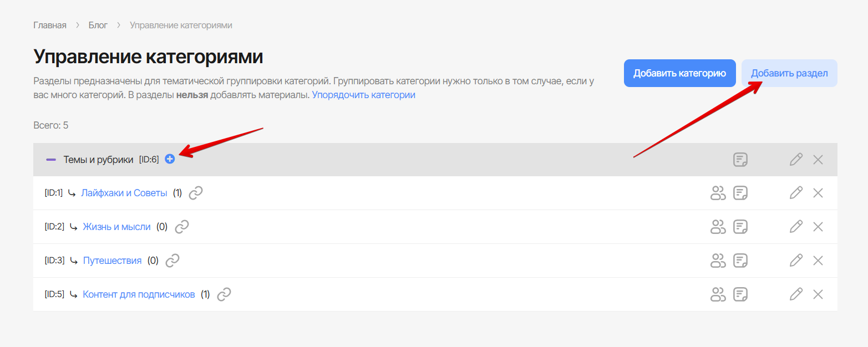This screenshot has height=347, width=868.
Task: Click the users icon for Путешествия
Action: pyautogui.click(x=718, y=261)
